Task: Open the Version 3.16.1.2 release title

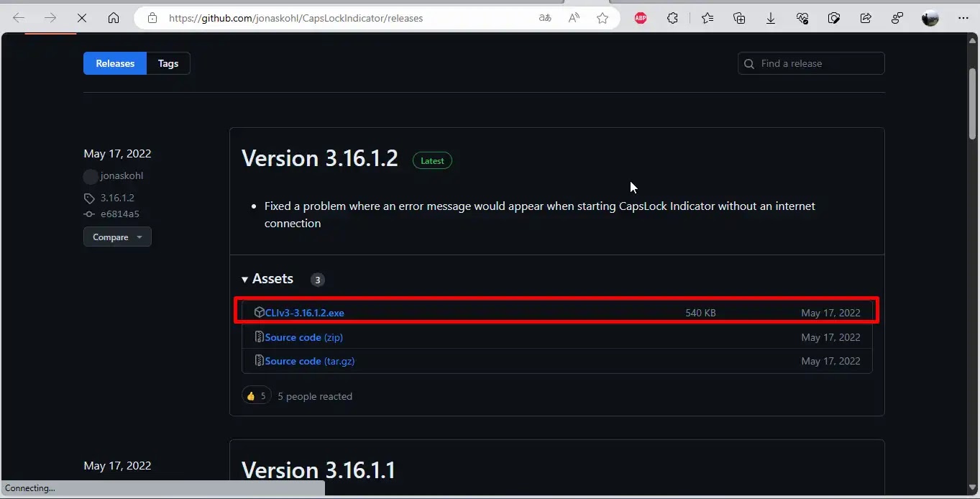Action: [x=320, y=158]
